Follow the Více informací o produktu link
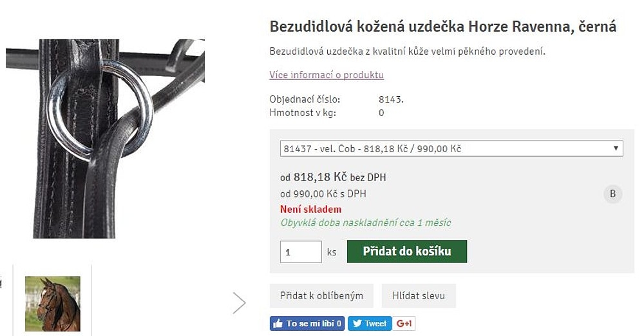Image resolution: width=644 pixels, height=336 pixels. pos(327,75)
